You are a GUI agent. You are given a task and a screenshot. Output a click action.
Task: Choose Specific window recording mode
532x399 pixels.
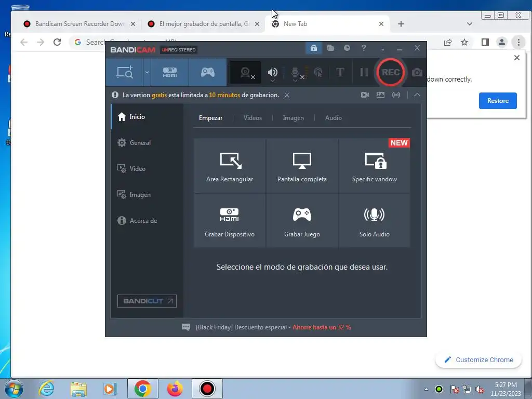pyautogui.click(x=374, y=166)
